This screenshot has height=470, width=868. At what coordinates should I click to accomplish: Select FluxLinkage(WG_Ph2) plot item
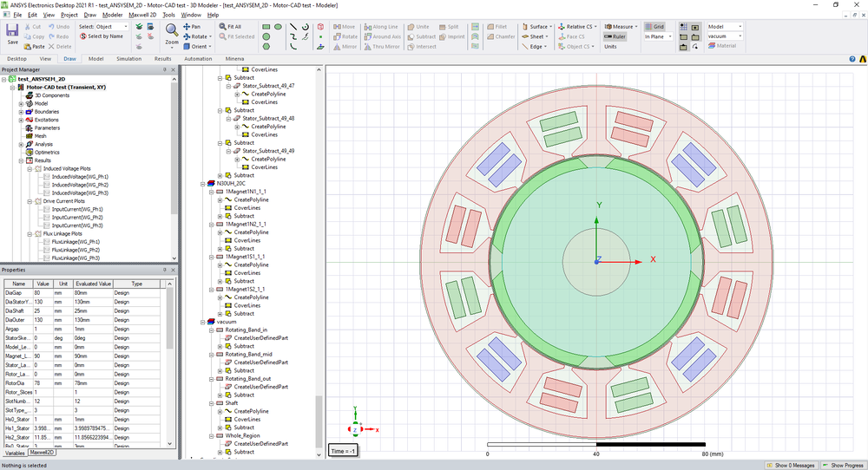[76, 250]
